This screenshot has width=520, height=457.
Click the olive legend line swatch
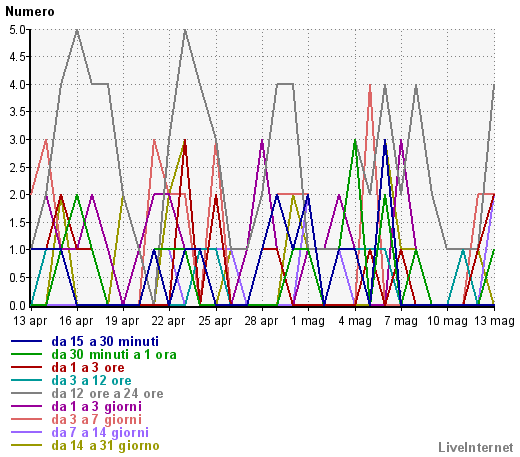(27, 445)
